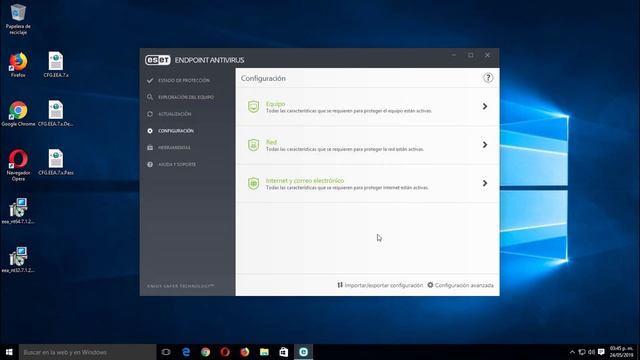Open Firefox from the taskbar
The width and height of the screenshot is (640, 360).
point(244,352)
